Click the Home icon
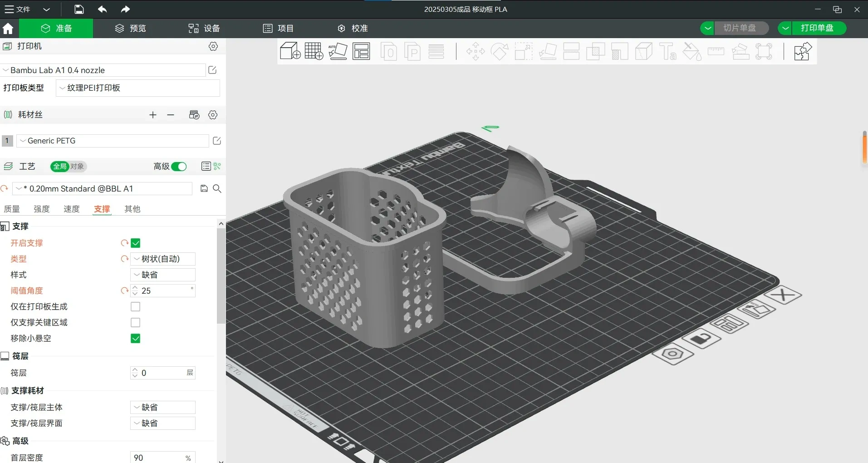This screenshot has height=463, width=868. coord(8,29)
